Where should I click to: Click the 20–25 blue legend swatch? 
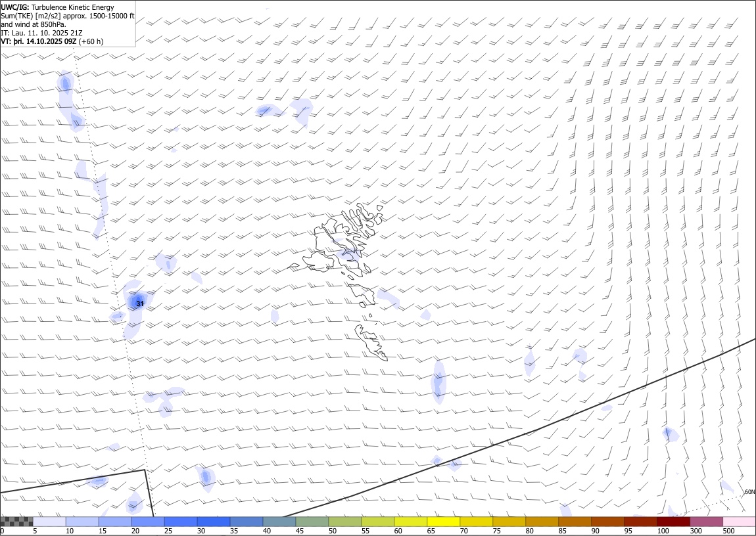[148, 522]
